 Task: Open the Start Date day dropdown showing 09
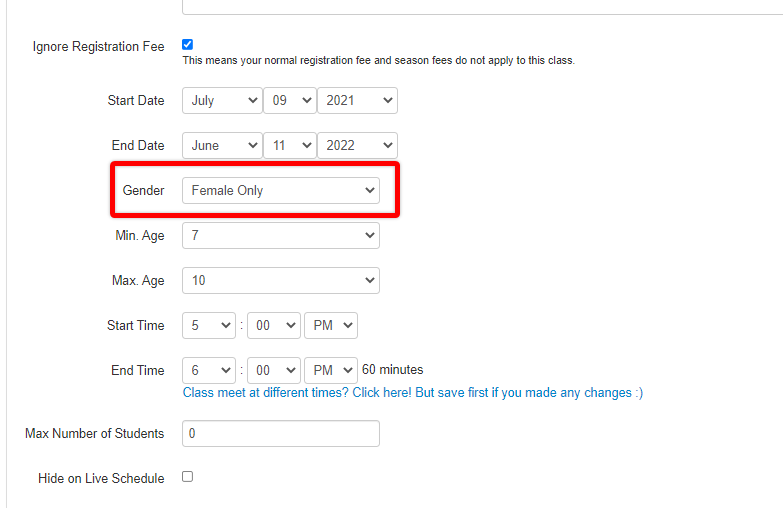coord(290,100)
